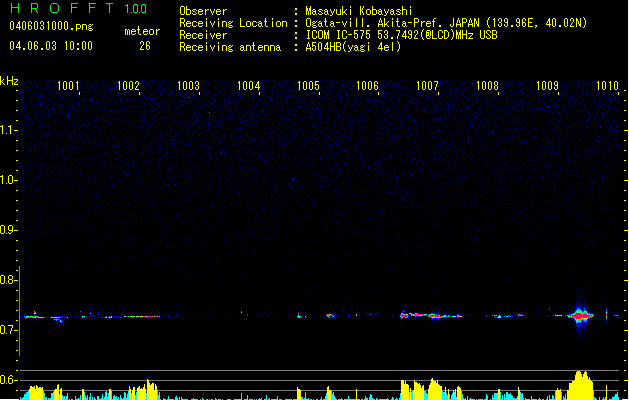
Task: Click the 1007 time axis marker
Action: 427,86
